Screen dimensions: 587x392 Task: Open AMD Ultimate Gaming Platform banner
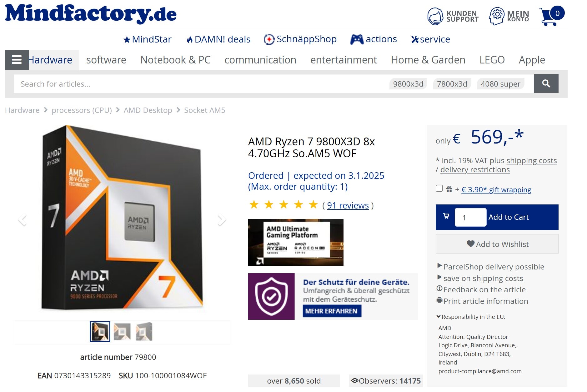click(x=296, y=242)
